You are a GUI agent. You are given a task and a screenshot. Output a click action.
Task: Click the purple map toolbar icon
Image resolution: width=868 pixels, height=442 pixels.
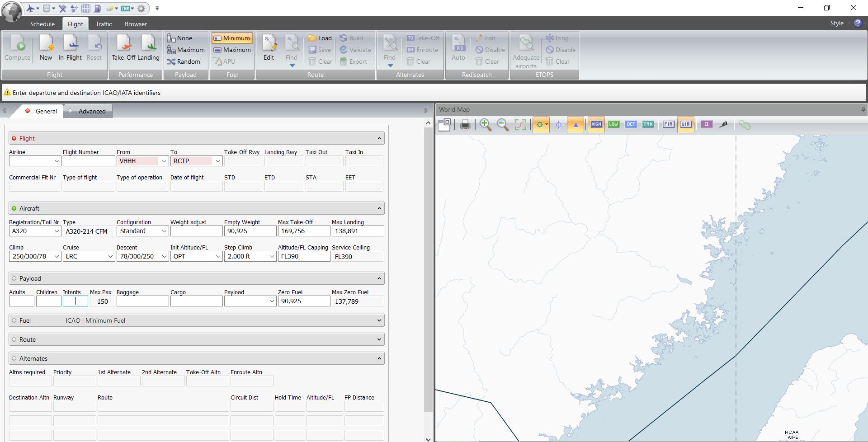[x=707, y=125]
